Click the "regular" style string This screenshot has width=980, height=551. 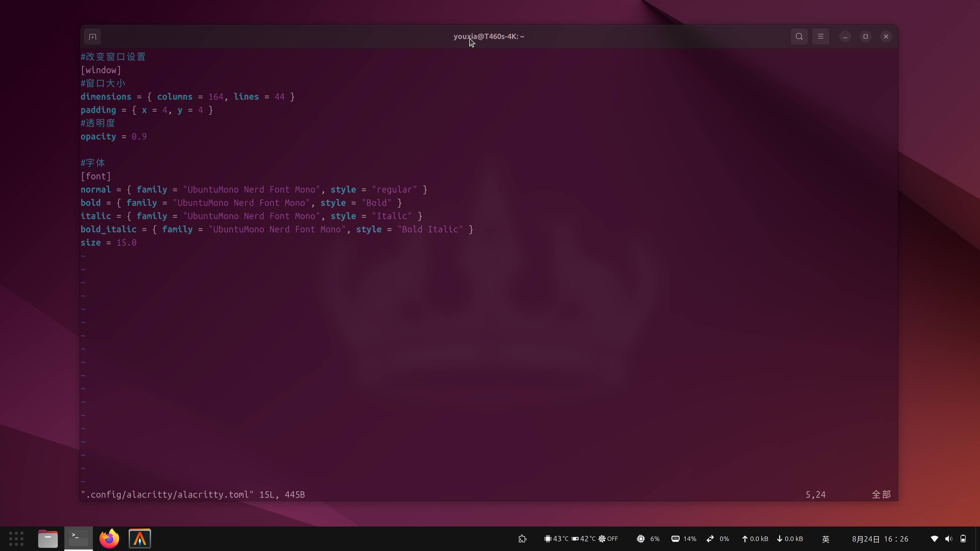pyautogui.click(x=395, y=190)
